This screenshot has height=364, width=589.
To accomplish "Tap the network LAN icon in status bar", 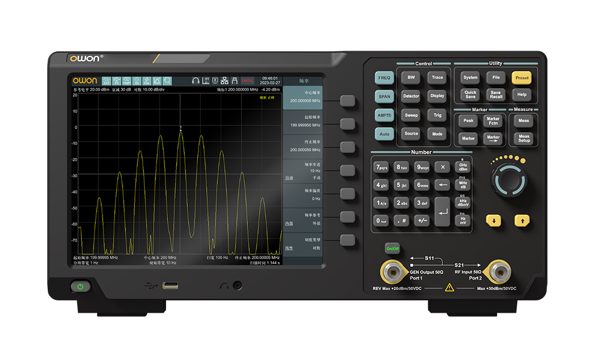I will (x=224, y=81).
